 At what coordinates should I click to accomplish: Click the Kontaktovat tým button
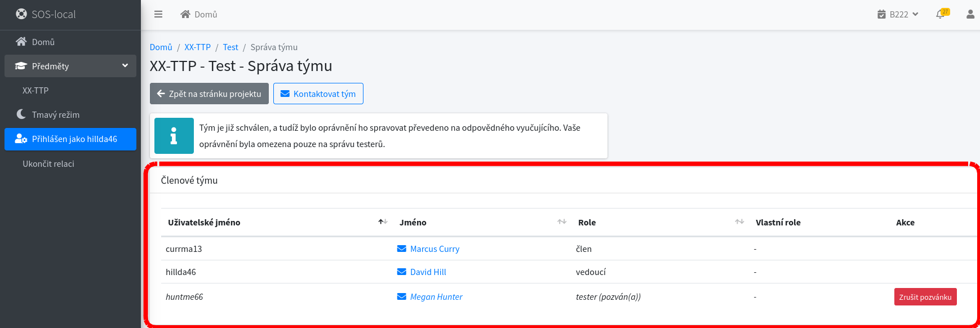pos(318,94)
